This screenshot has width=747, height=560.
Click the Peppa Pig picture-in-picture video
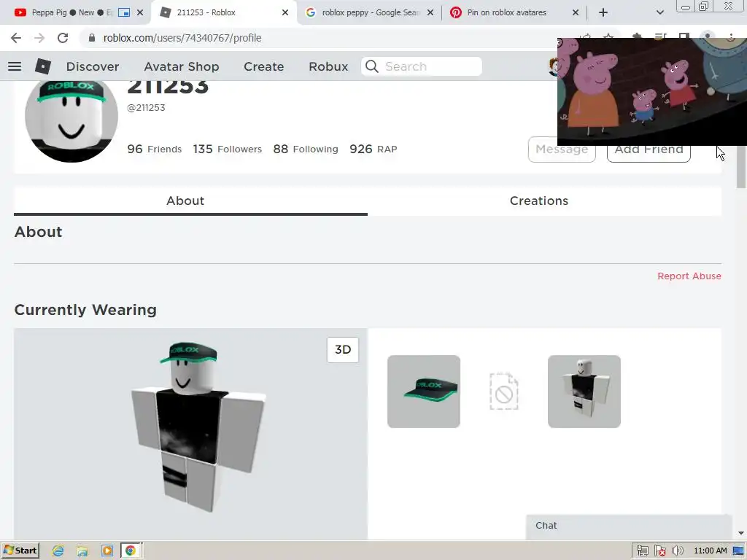tap(651, 91)
